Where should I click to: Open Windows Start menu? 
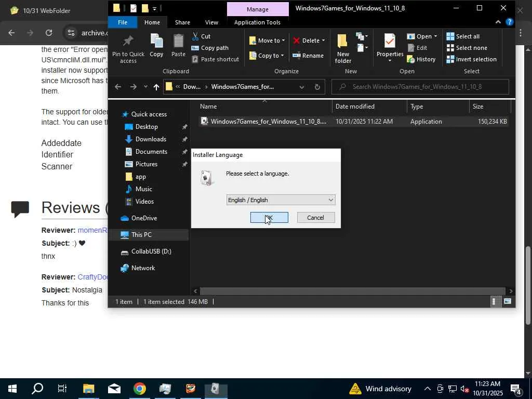(x=12, y=389)
